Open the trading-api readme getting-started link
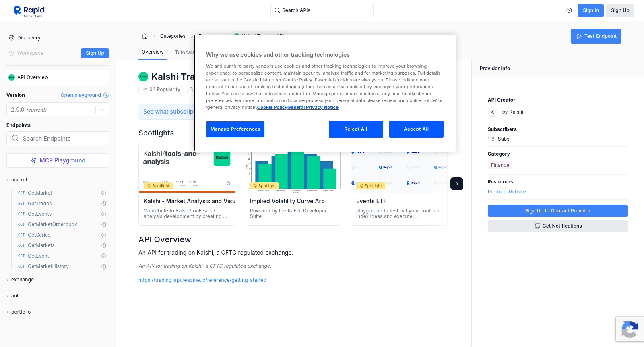The width and height of the screenshot is (644, 347). (x=202, y=280)
